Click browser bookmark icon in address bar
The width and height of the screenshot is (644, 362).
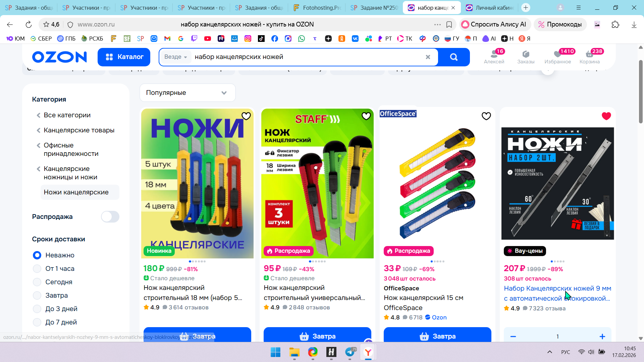coord(449,24)
